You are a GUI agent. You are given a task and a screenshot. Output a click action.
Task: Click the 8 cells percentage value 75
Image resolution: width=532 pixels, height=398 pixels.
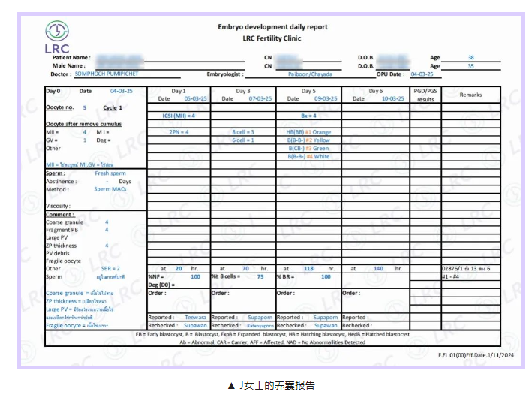pos(260,277)
